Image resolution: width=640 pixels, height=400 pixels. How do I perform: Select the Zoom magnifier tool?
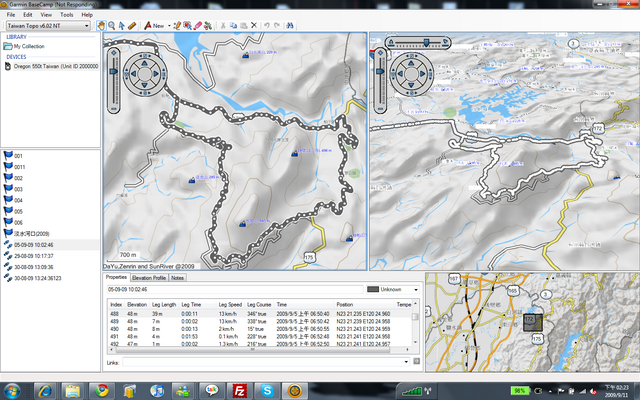(111, 26)
